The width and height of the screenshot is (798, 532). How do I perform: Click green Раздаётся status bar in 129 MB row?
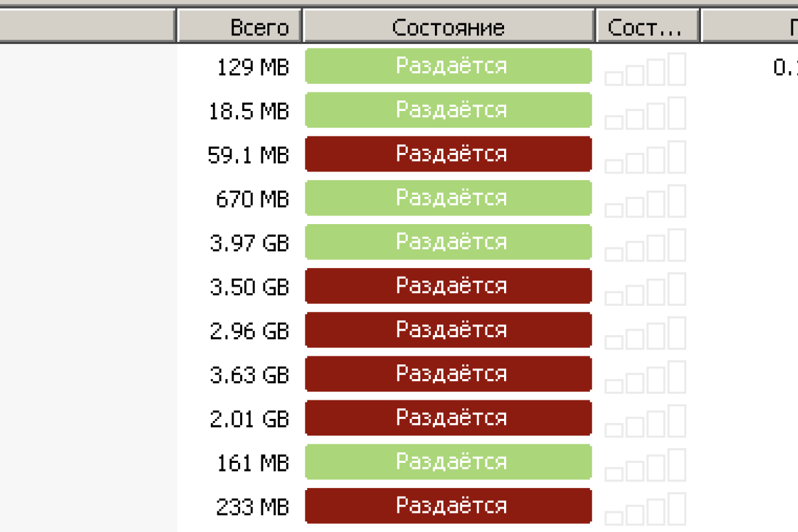point(448,66)
